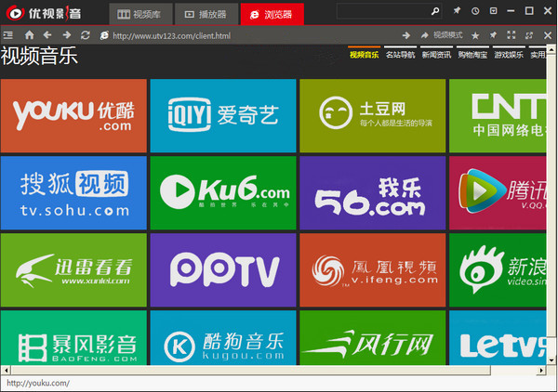Image resolution: width=558 pixels, height=392 pixels.
Task: Click the vertical scrollbar down arrow
Action: [x=551, y=360]
